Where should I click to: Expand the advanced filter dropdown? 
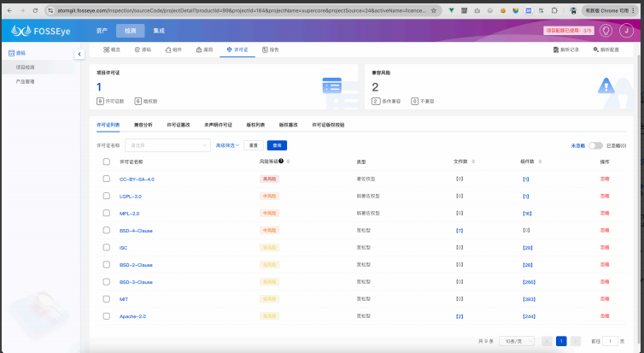(x=227, y=145)
